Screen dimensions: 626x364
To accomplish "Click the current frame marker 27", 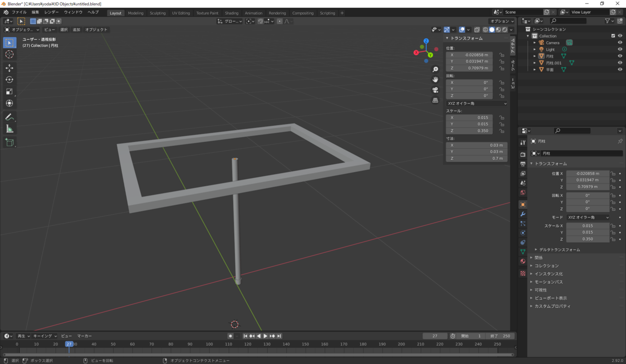I will click(x=69, y=344).
